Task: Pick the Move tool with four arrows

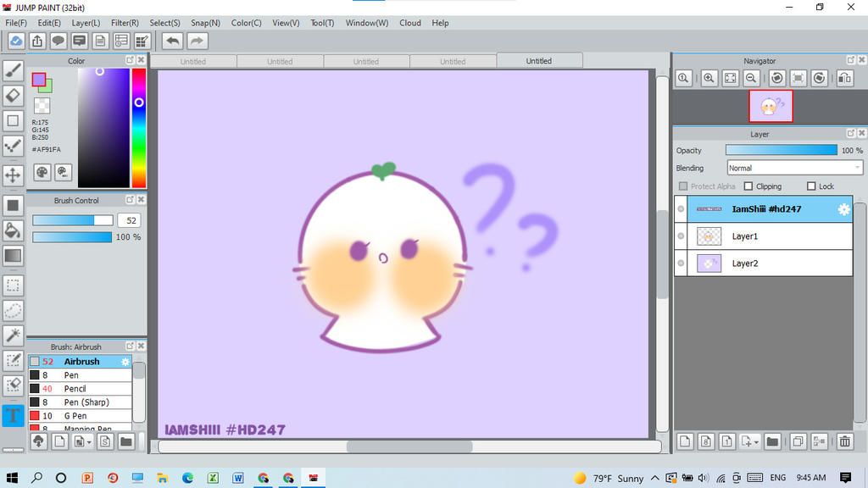Action: coord(13,175)
